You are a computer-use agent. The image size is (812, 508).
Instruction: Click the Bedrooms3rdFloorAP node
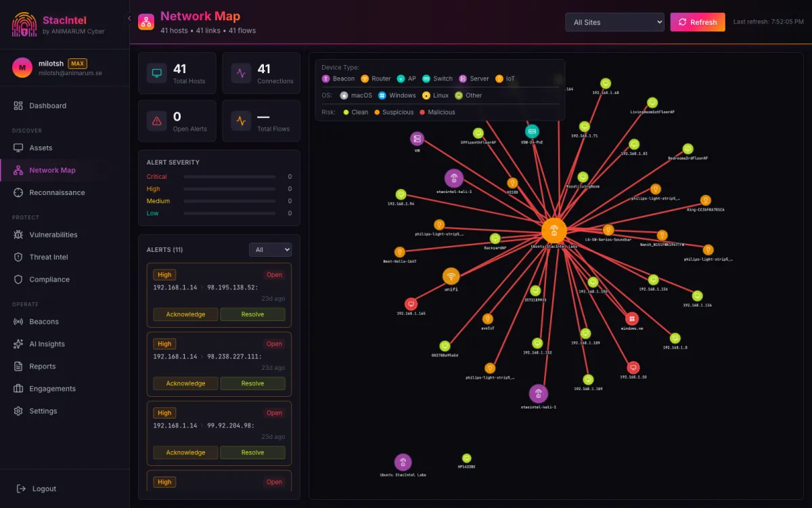(688, 149)
